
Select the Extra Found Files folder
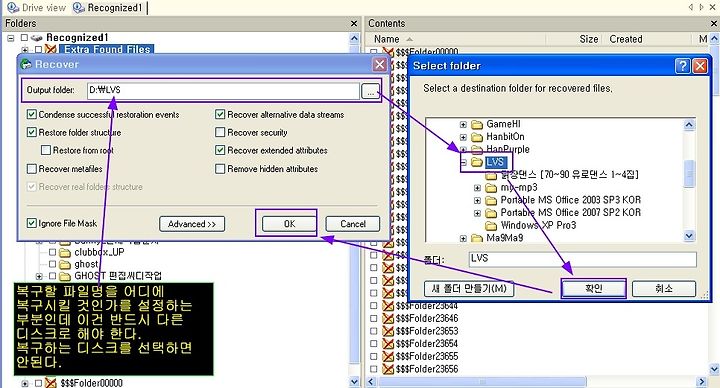107,49
